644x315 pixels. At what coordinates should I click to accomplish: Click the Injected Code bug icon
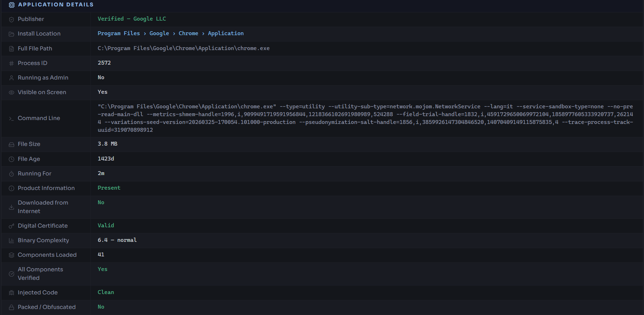tap(11, 293)
